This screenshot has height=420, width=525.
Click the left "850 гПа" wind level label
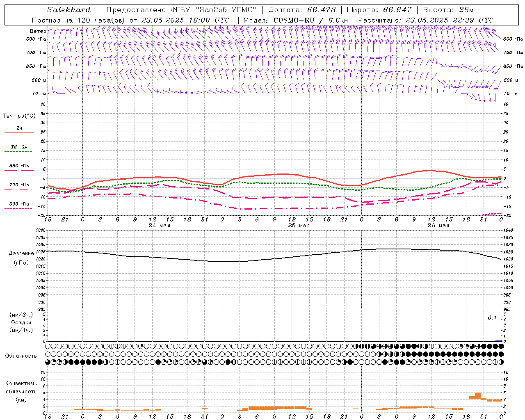point(36,66)
